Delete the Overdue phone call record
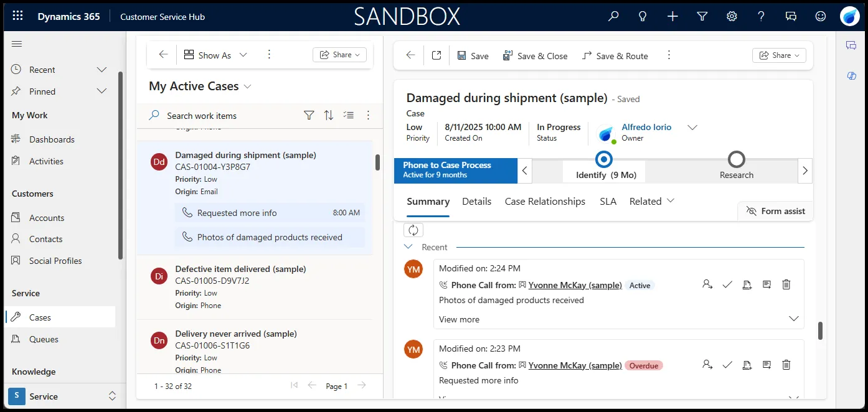This screenshot has height=412, width=868. [x=786, y=365]
